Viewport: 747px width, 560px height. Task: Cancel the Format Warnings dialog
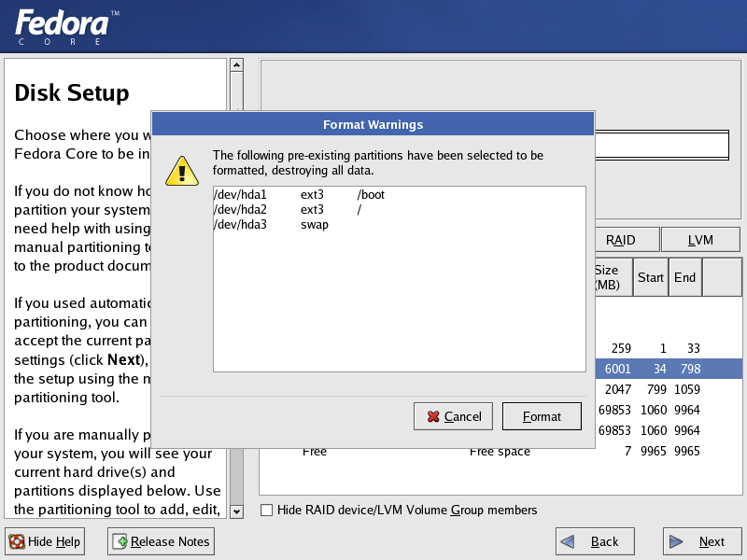[453, 416]
